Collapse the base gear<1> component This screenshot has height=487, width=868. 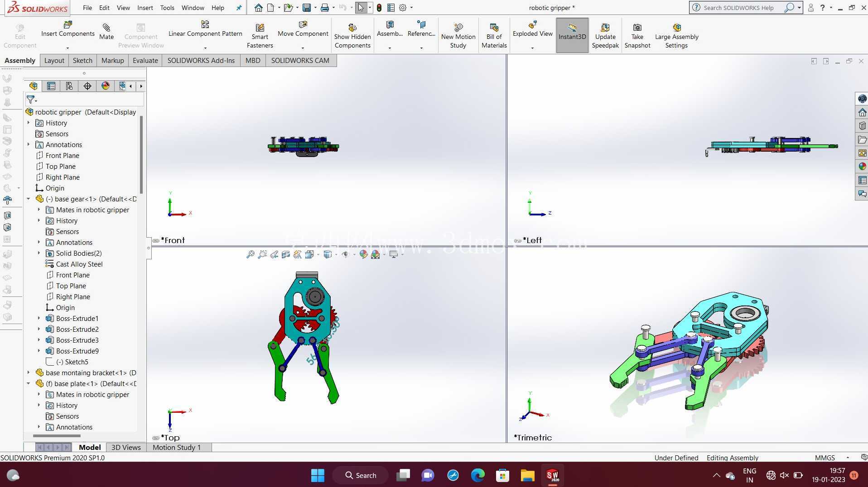click(x=28, y=199)
